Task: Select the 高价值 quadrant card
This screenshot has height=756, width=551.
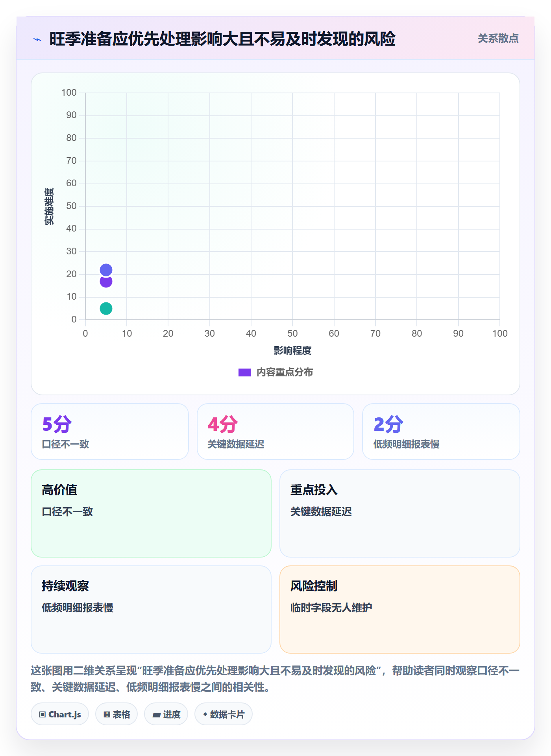Action: (x=151, y=513)
